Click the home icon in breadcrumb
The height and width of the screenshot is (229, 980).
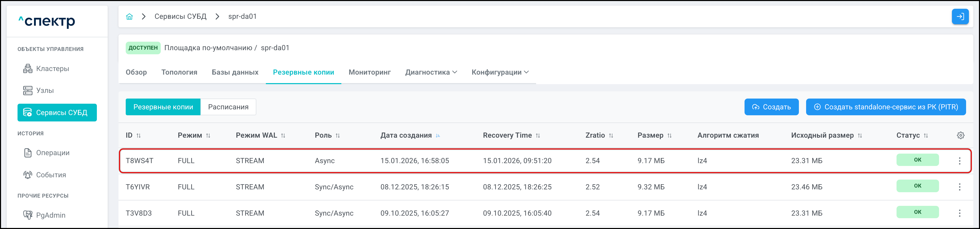[x=129, y=16]
